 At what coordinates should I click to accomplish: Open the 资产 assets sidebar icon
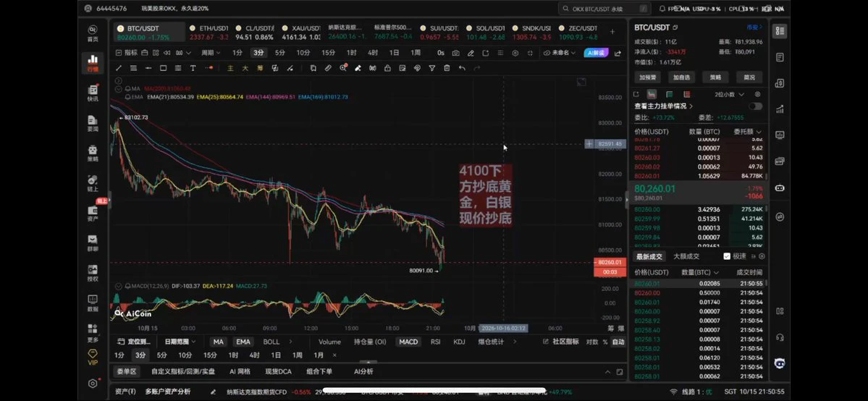tap(93, 212)
